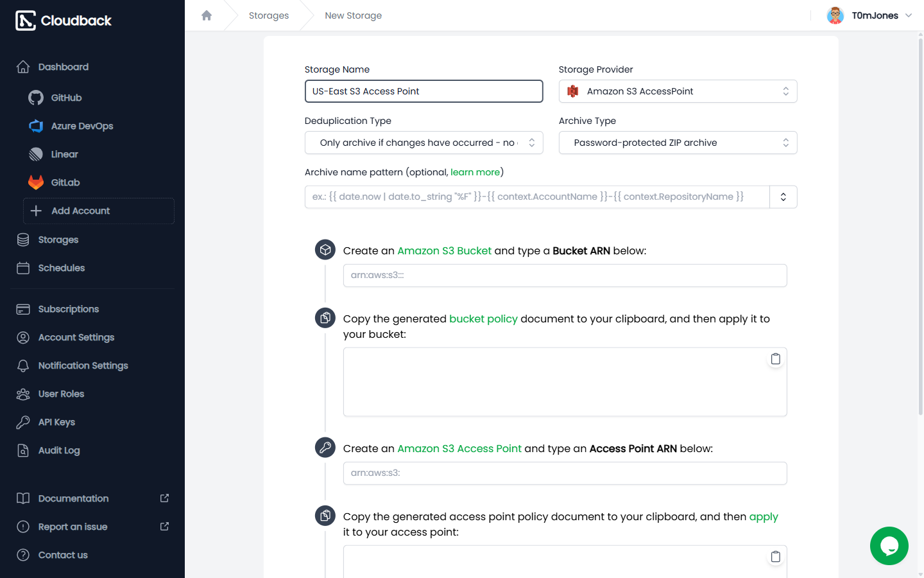Click the Bucket ARN step cube icon
Screen dimensions: 924x578
tap(325, 250)
